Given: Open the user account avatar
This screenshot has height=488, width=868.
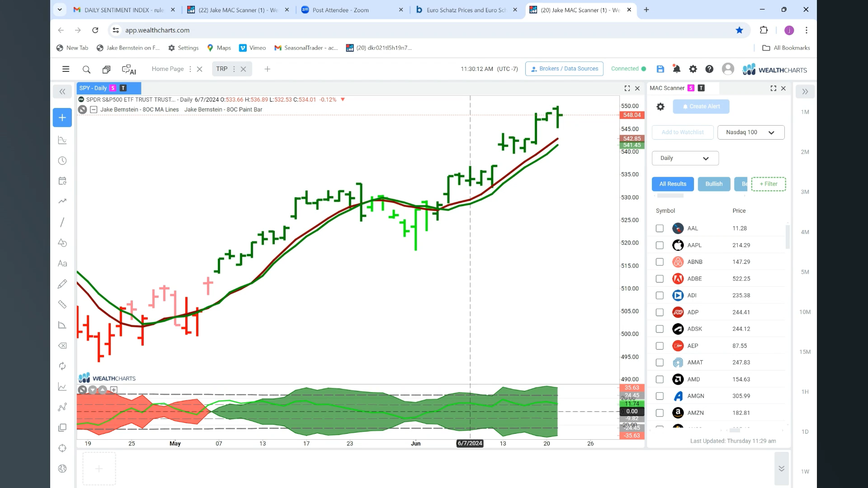Looking at the screenshot, I should [x=728, y=69].
